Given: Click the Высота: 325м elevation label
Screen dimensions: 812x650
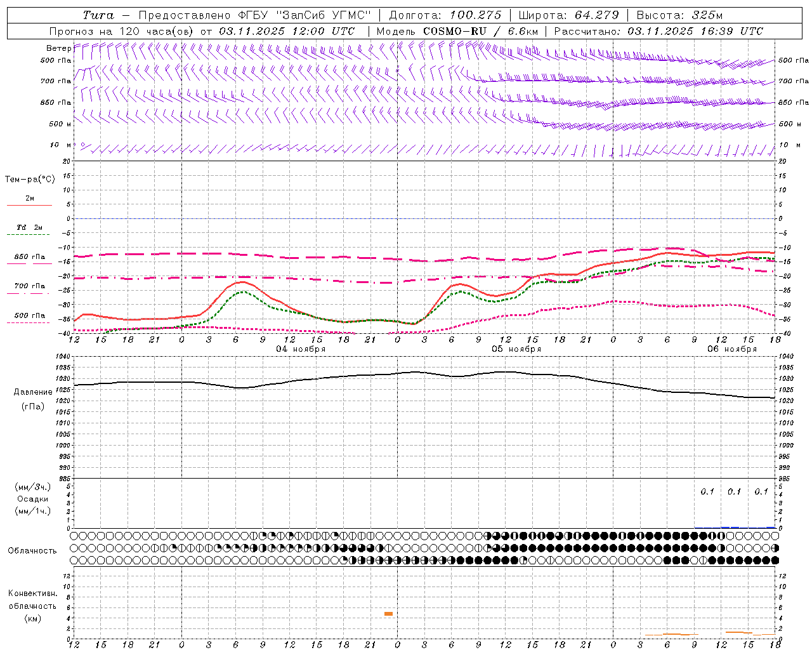Looking at the screenshot, I should (x=679, y=15).
